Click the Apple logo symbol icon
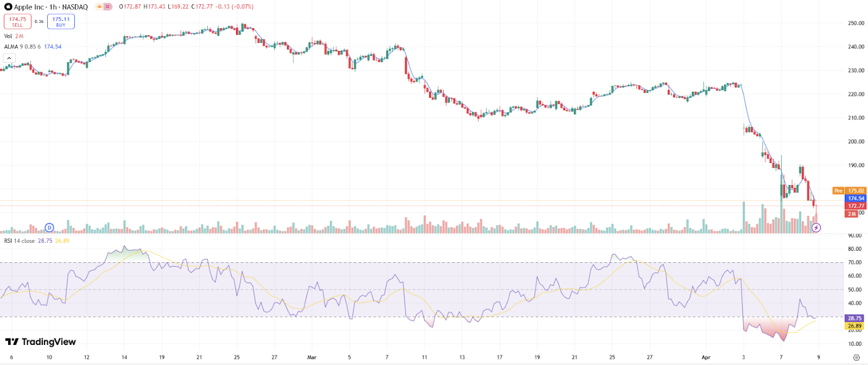The height and width of the screenshot is (365, 868). pyautogui.click(x=8, y=7)
